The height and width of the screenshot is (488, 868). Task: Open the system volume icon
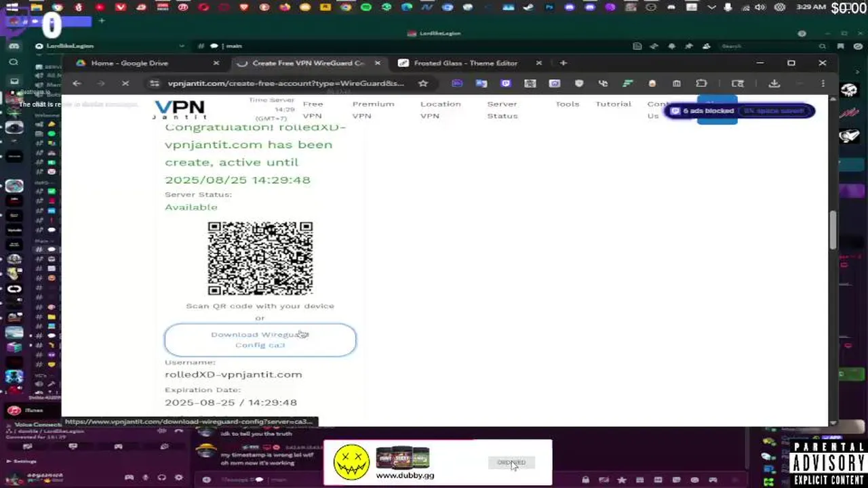pos(760,7)
